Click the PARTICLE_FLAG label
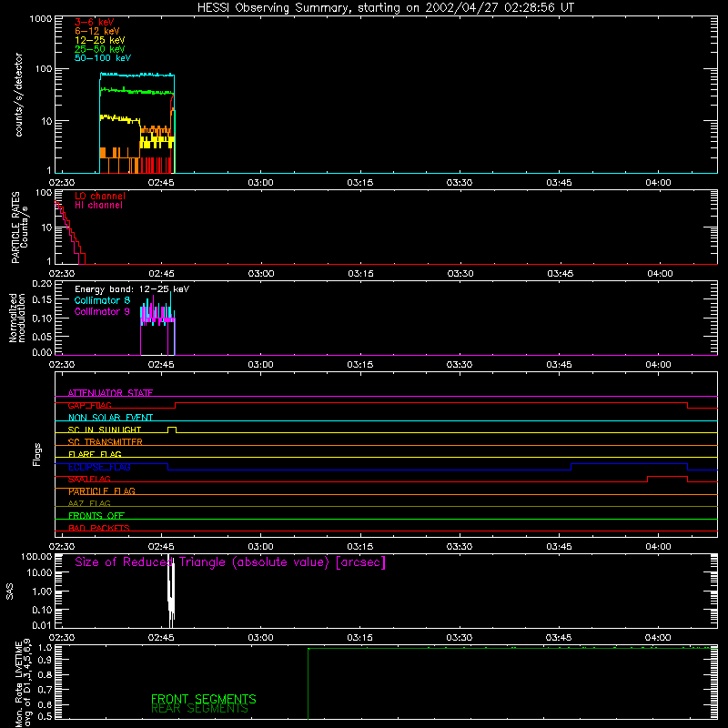The width and height of the screenshot is (728, 728). click(x=102, y=491)
